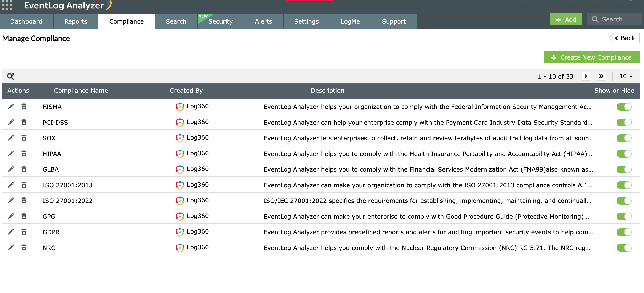Toggle visibility of HIPAA compliance
The height and width of the screenshot is (293, 644).
pyautogui.click(x=624, y=154)
